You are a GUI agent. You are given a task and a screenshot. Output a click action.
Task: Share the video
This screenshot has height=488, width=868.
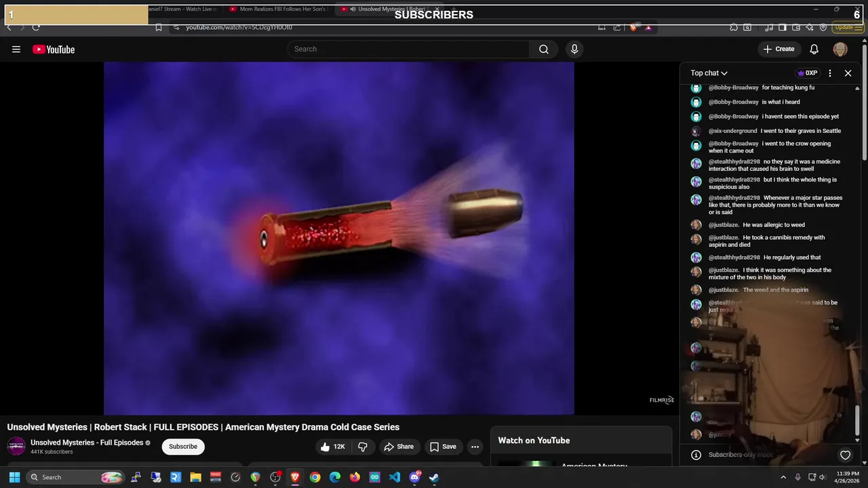(398, 447)
